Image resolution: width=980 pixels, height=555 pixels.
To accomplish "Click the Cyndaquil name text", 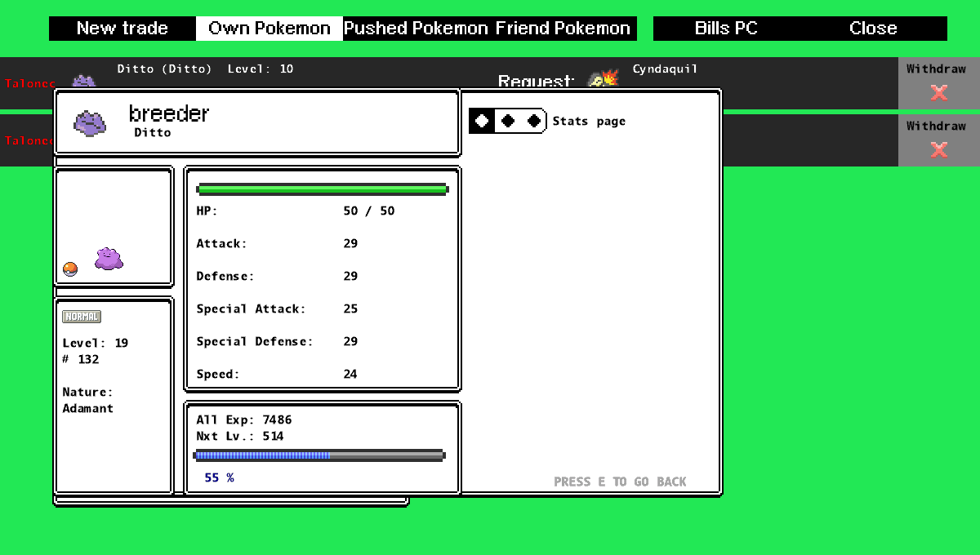I will [666, 69].
